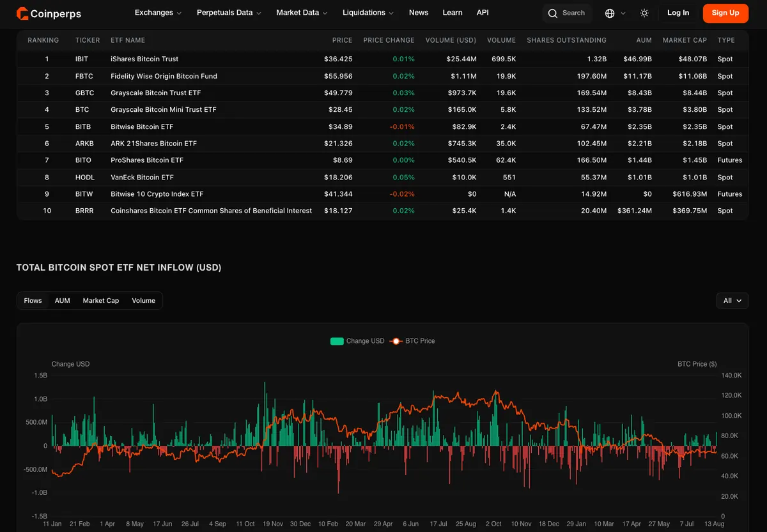Click the search magnifier icon
The height and width of the screenshot is (532, 767).
pos(553,13)
